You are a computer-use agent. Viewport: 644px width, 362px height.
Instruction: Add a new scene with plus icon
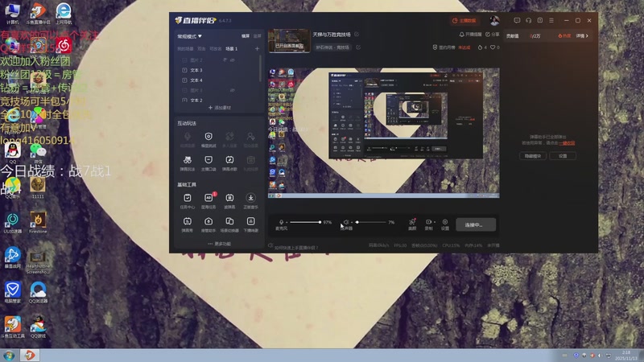pos(257,48)
